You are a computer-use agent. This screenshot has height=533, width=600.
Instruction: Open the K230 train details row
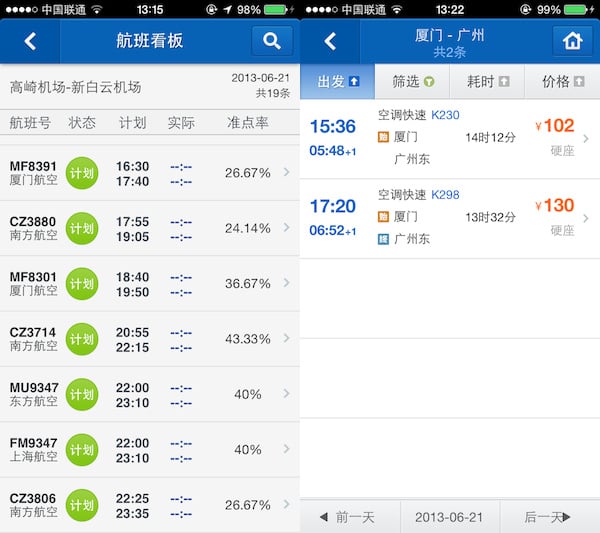[450, 138]
